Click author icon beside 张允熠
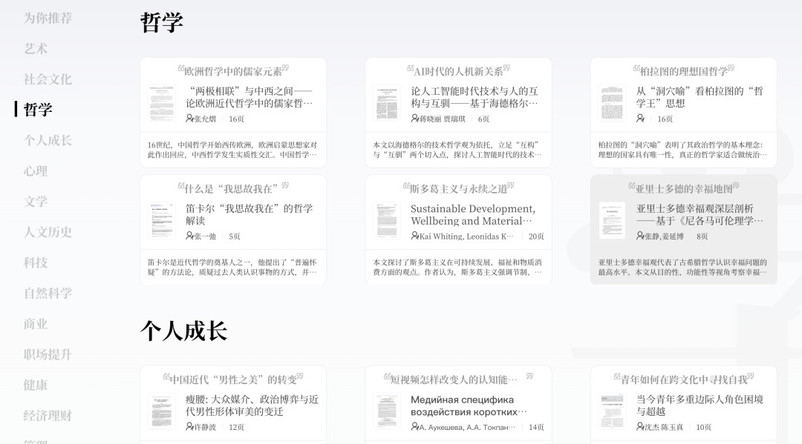This screenshot has width=802, height=444. click(x=190, y=119)
